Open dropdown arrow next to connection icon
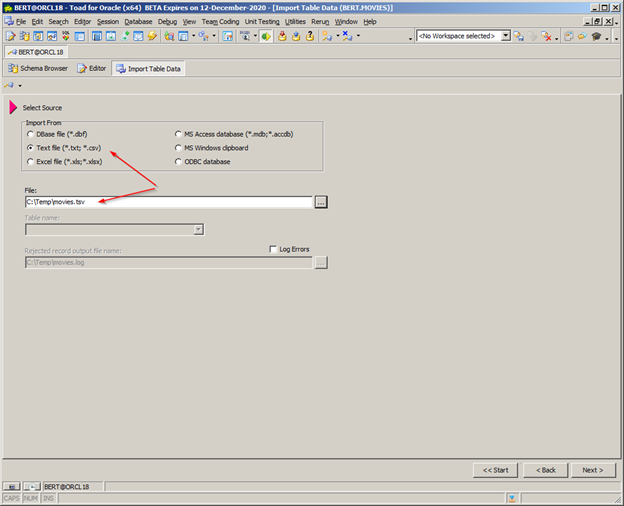 (x=20, y=86)
